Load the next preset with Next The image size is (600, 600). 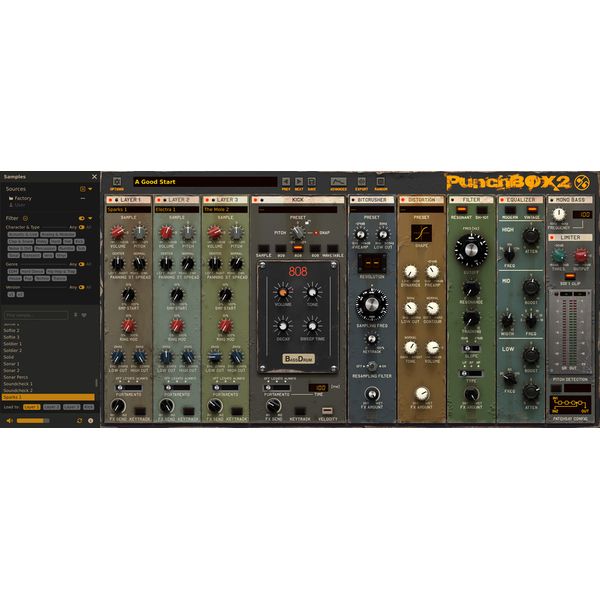[x=299, y=181]
